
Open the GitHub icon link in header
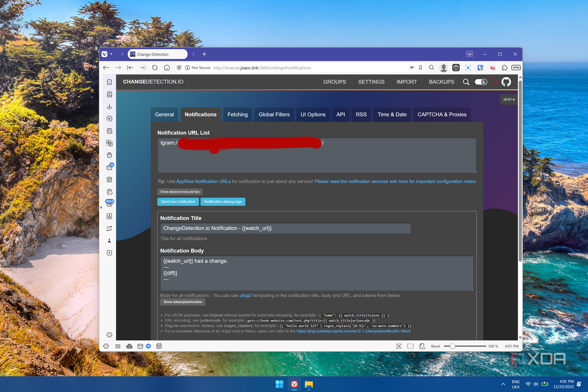(506, 82)
